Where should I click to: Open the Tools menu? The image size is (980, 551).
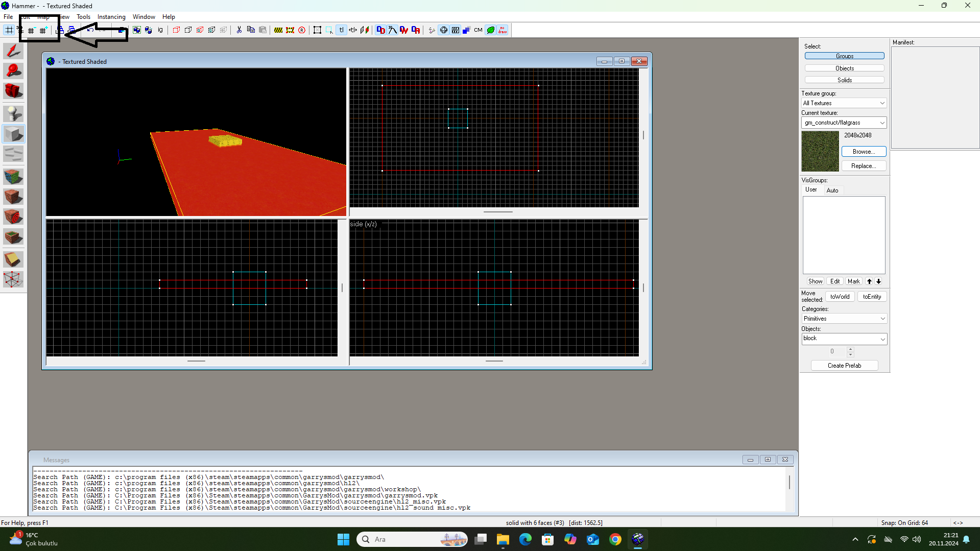click(x=83, y=17)
